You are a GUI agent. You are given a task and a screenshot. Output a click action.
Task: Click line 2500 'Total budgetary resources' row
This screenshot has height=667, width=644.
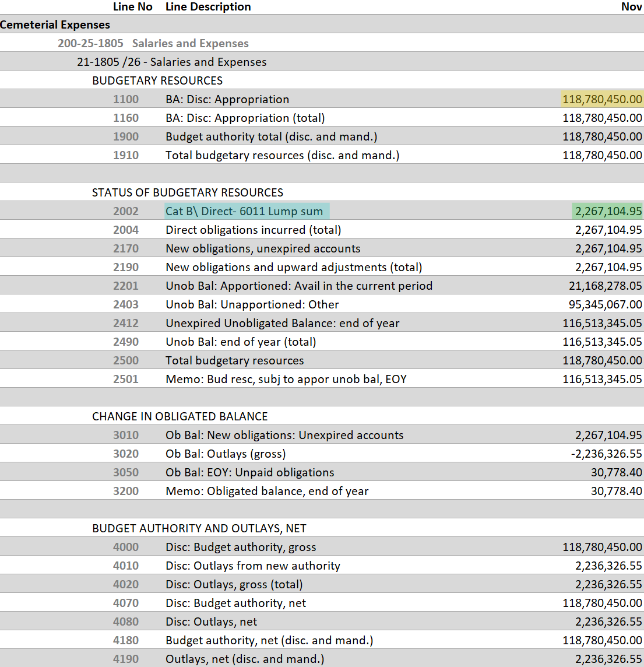click(234, 360)
